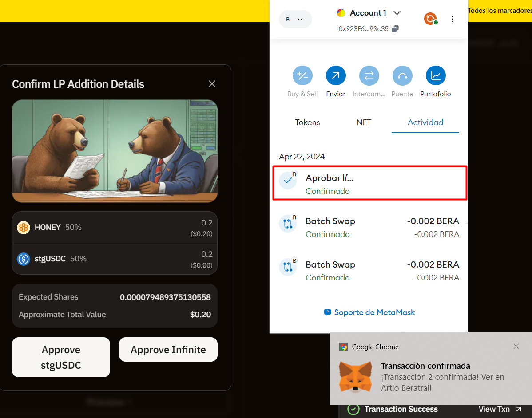Click the Transaction Success message text
The height and width of the screenshot is (418, 532).
tap(401, 409)
